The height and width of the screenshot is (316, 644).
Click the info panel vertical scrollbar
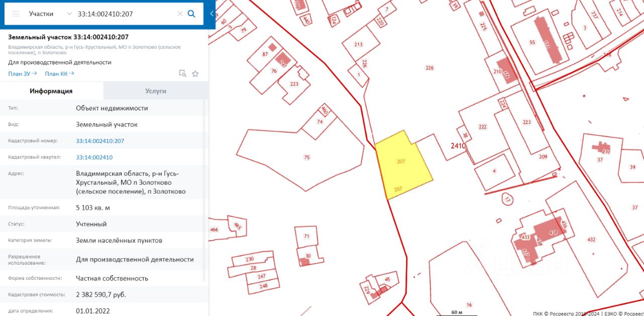pos(204,191)
